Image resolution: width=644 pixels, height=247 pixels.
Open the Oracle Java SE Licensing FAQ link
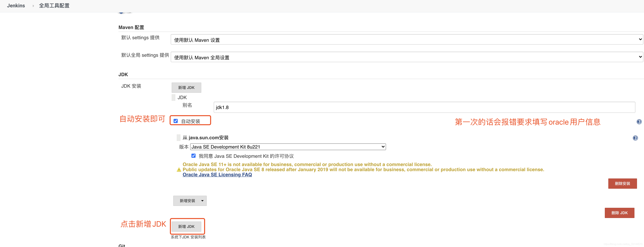pyautogui.click(x=217, y=174)
